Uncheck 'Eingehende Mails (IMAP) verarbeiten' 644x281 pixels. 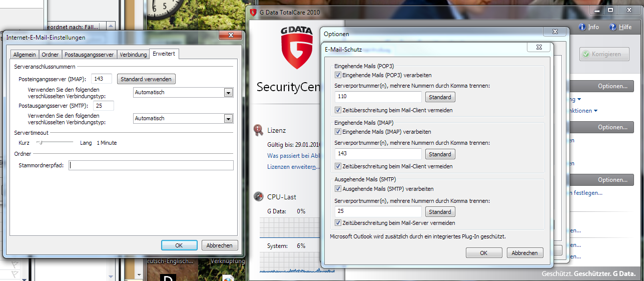338,132
